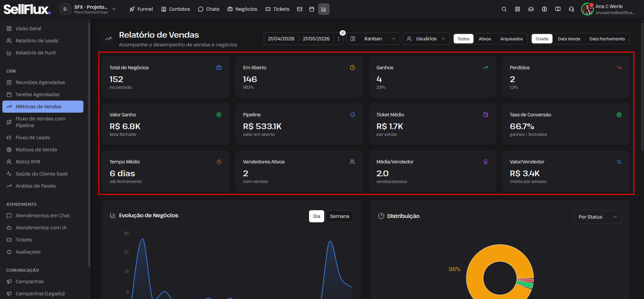
Task: Open the search icon in top bar
Action: click(x=504, y=9)
